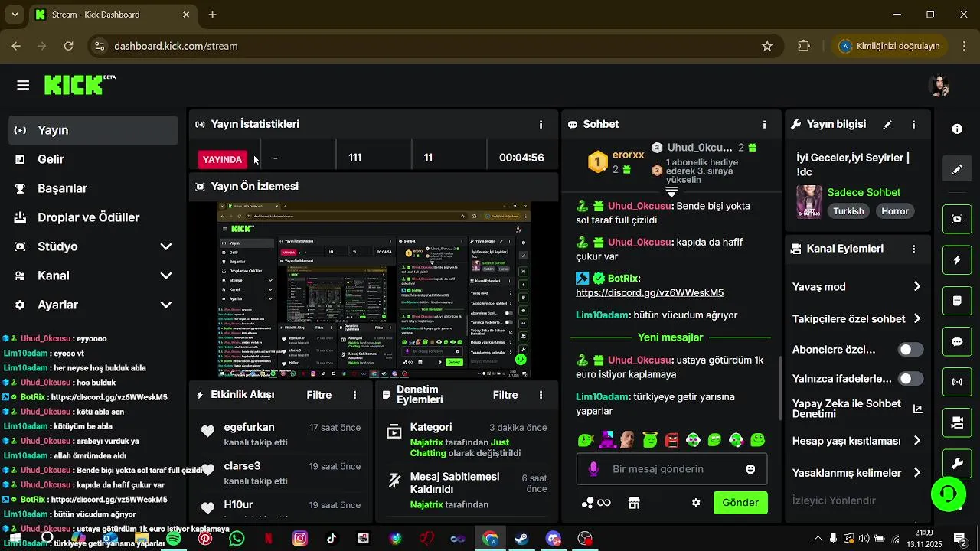
Task: Click the stream preview thumbnail
Action: click(374, 289)
